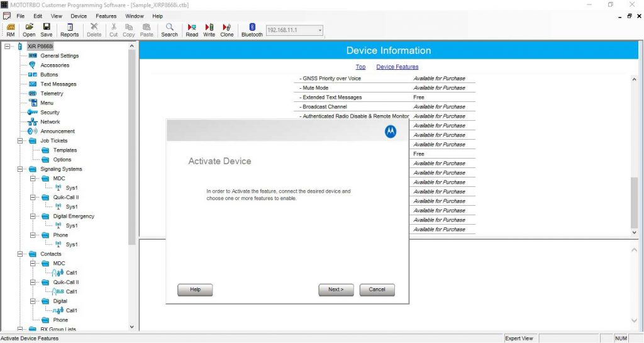Select XiR P8668i root device icon
Screen dimensions: 644x343
click(x=20, y=47)
